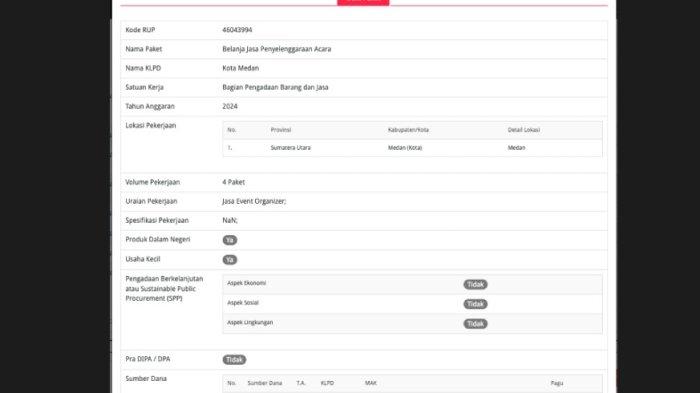The height and width of the screenshot is (393, 700).
Task: Click the Sumber Dana column header in funding table
Action: [x=265, y=383]
